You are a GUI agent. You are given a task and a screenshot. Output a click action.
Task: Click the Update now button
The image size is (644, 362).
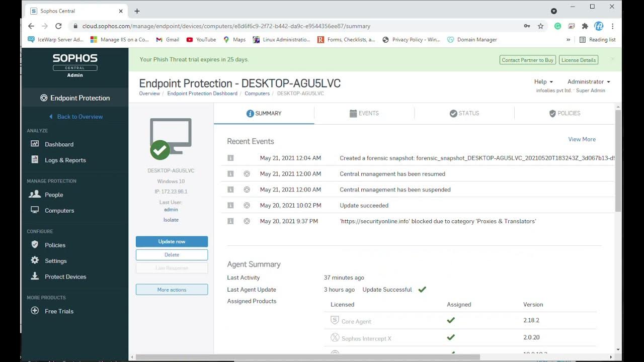[x=172, y=241]
